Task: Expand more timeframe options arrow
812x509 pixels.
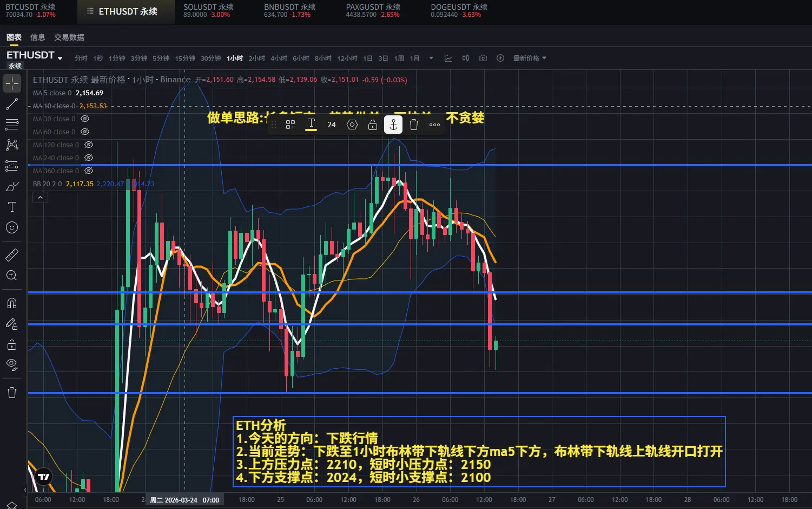Action: click(x=431, y=58)
